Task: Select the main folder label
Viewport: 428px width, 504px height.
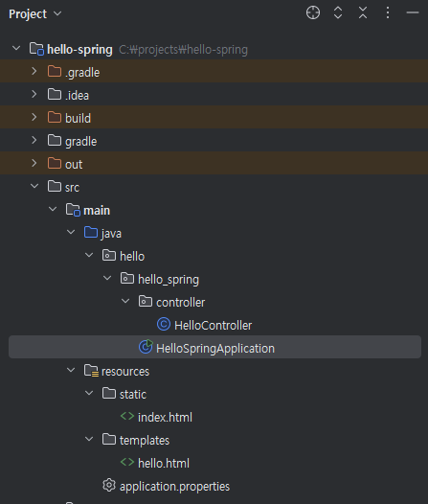Action: pos(97,211)
